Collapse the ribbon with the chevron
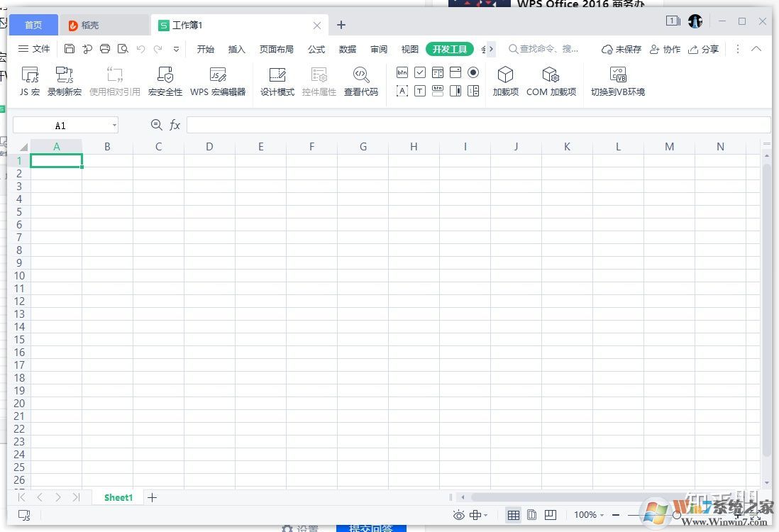The width and height of the screenshot is (779, 532). click(756, 49)
